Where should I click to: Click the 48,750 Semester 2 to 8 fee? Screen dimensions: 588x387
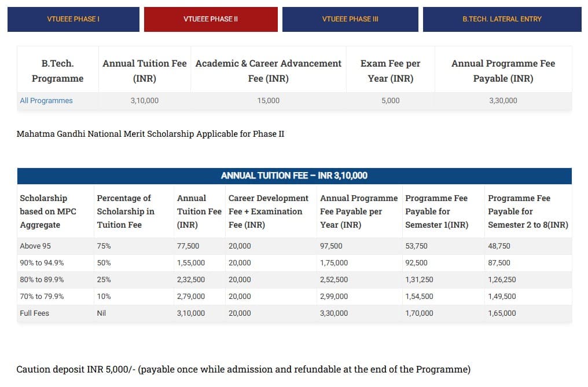(499, 246)
